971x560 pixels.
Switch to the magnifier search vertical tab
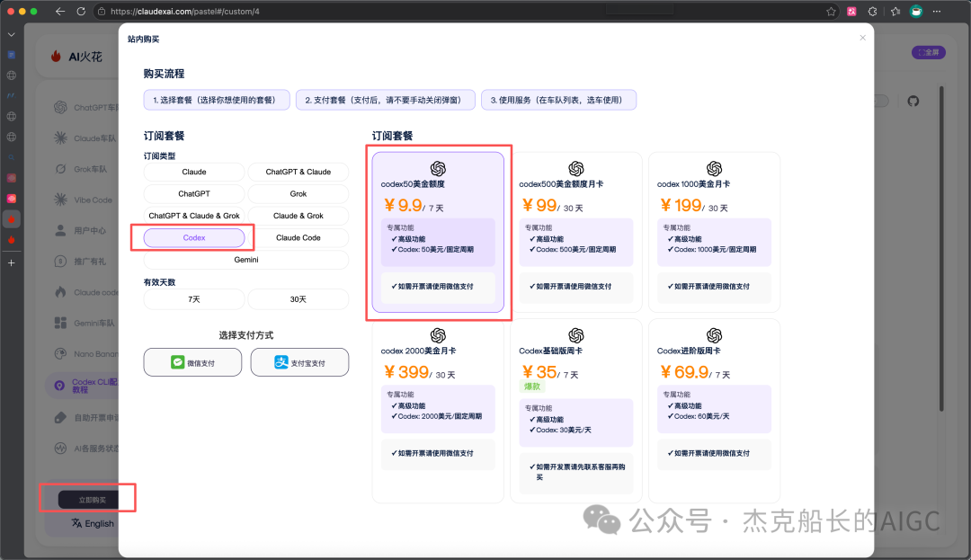pyautogui.click(x=11, y=157)
